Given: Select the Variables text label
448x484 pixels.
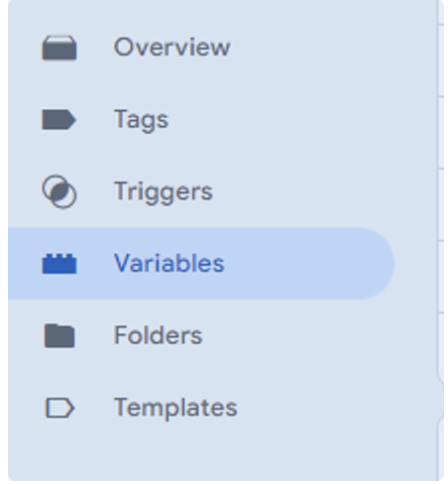Looking at the screenshot, I should point(169,263).
